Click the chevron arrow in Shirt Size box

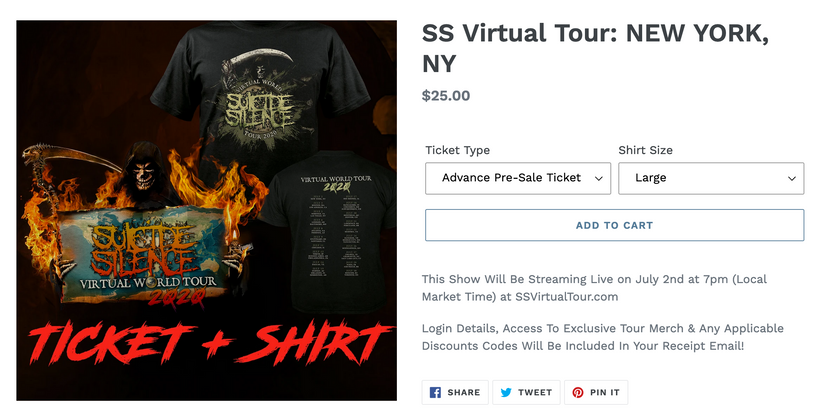tap(792, 178)
